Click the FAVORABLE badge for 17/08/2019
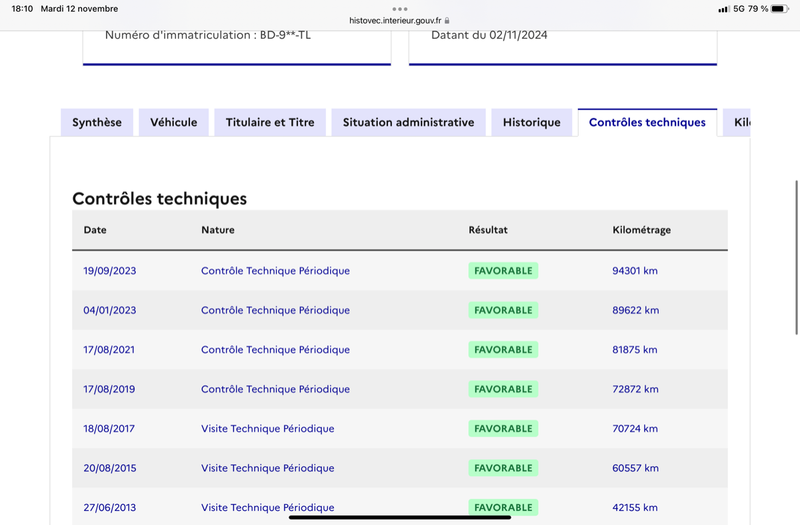The height and width of the screenshot is (525, 800). tap(503, 389)
